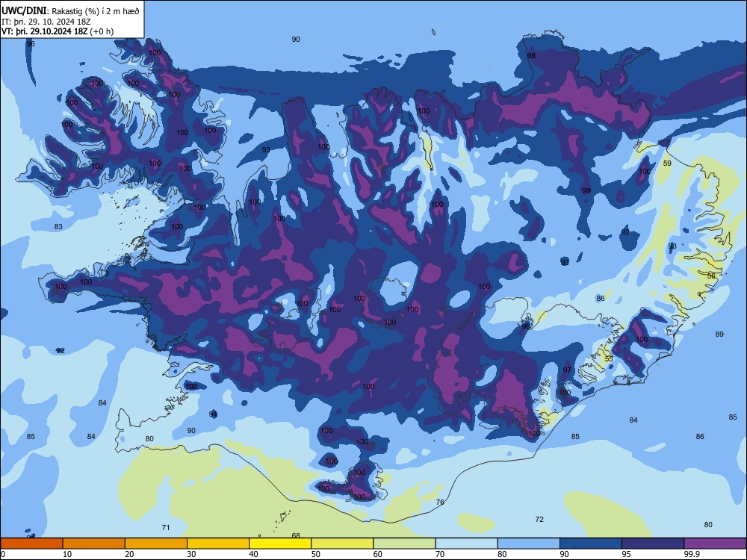Click the legend label '30'
747x560 pixels.
click(191, 554)
